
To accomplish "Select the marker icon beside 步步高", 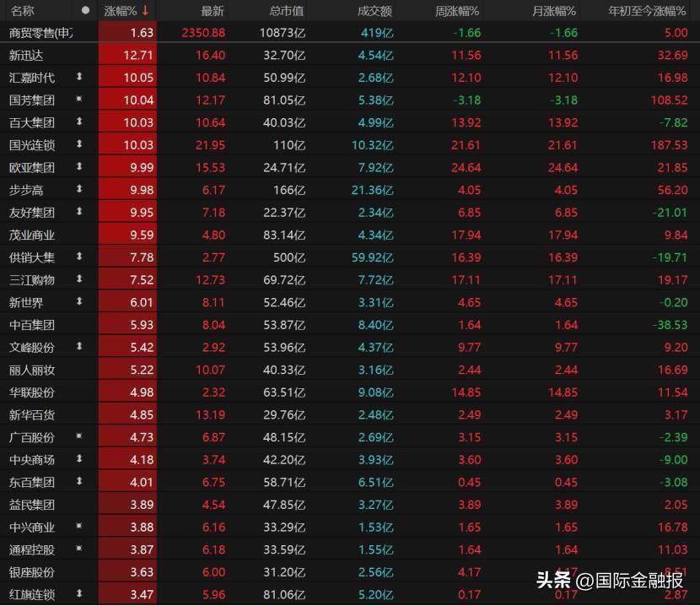I will coord(79,189).
